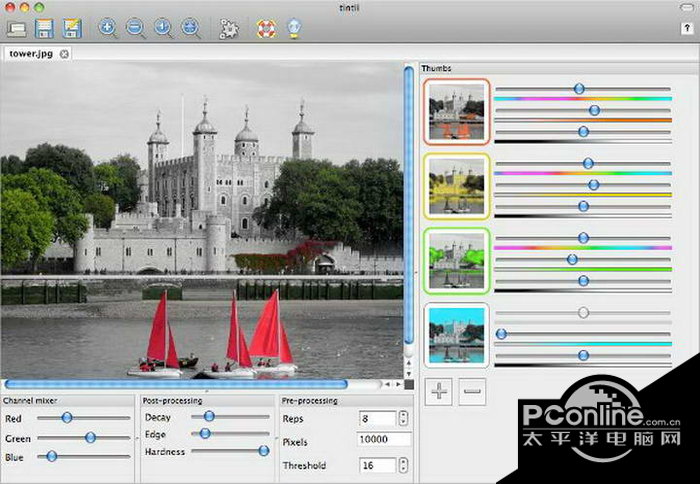The height and width of the screenshot is (484, 700).
Task: Click the Hardness slider handle
Action: 264,451
